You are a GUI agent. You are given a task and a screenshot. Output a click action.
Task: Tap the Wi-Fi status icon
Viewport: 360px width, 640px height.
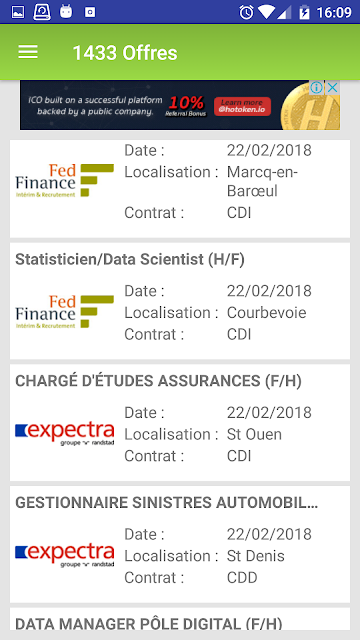[x=267, y=12]
